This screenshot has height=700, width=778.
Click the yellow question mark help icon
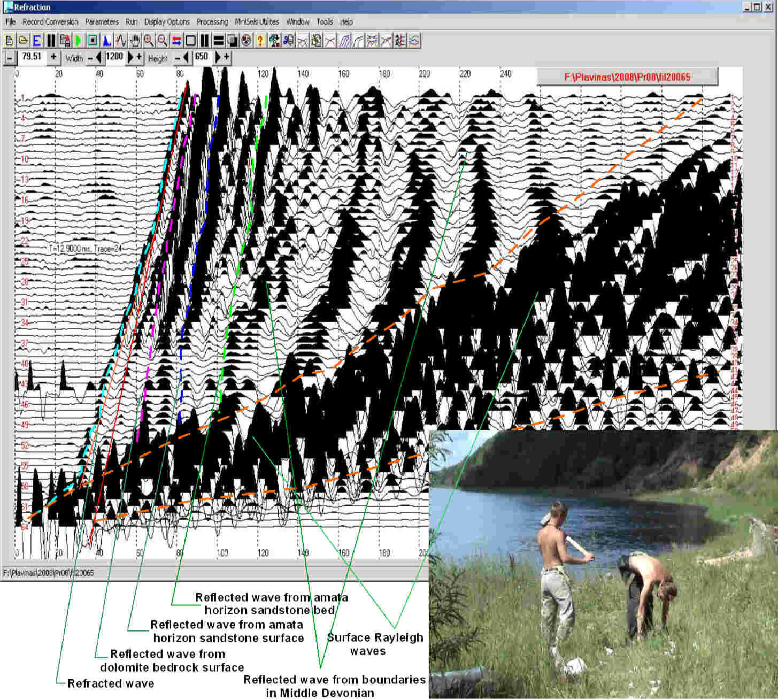pyautogui.click(x=260, y=41)
